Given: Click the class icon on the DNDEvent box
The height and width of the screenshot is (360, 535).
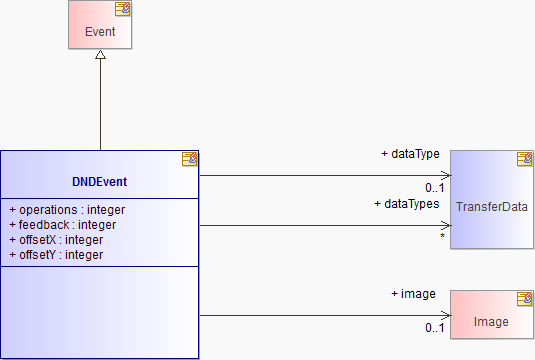Looking at the screenshot, I should pos(189,159).
